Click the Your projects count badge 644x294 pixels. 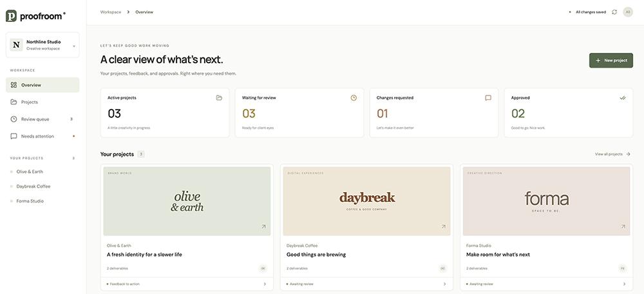[141, 154]
